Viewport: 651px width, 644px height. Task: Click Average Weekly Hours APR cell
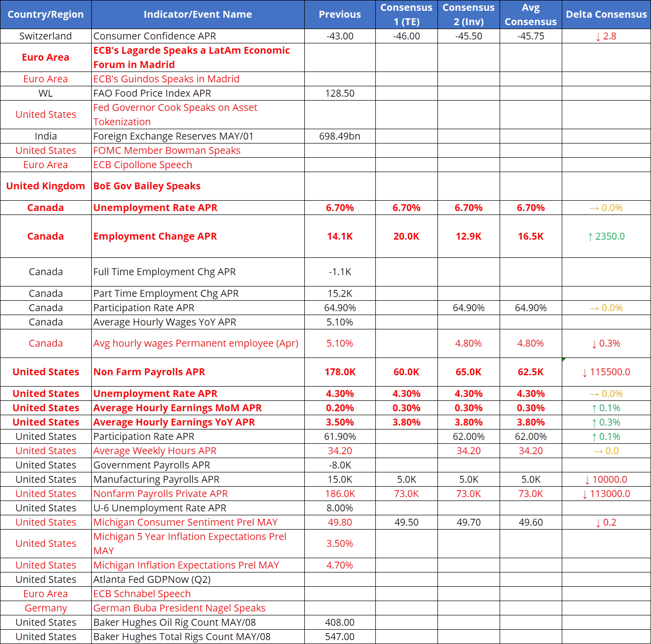(198, 451)
